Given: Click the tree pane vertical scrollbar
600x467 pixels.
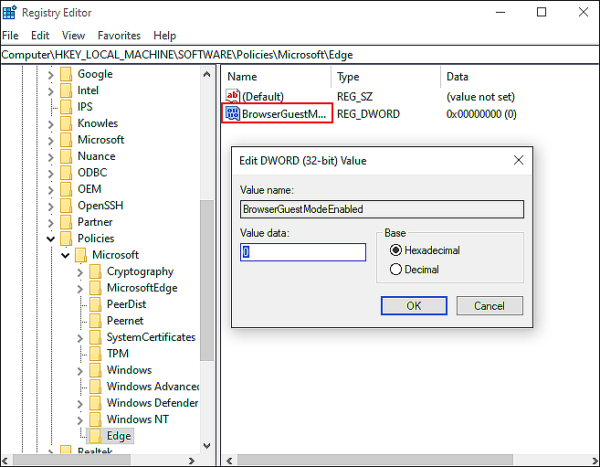Looking at the screenshot, I should click(x=208, y=280).
